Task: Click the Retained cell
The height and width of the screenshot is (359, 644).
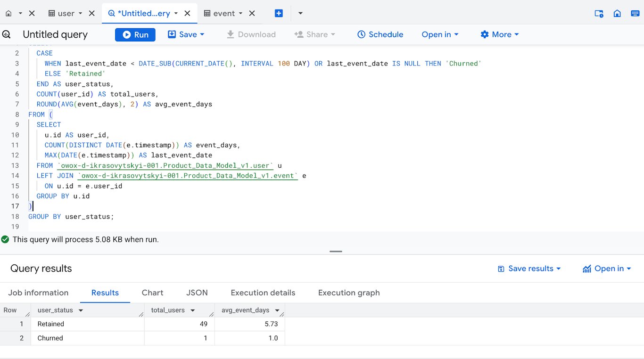Action: (88, 324)
